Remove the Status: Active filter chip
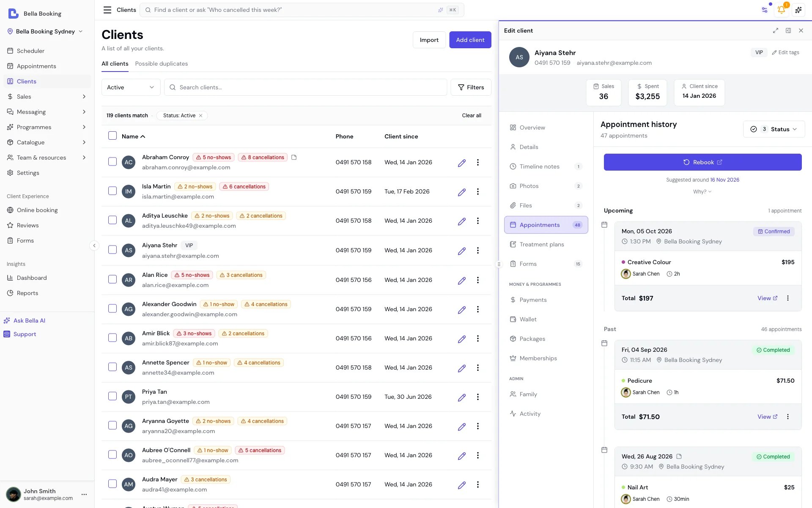 [201, 116]
